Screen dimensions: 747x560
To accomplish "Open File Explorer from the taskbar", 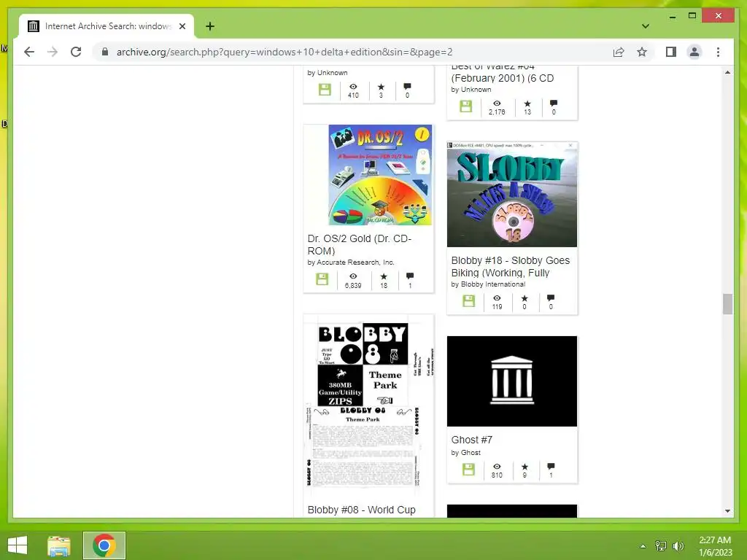I will pyautogui.click(x=59, y=545).
